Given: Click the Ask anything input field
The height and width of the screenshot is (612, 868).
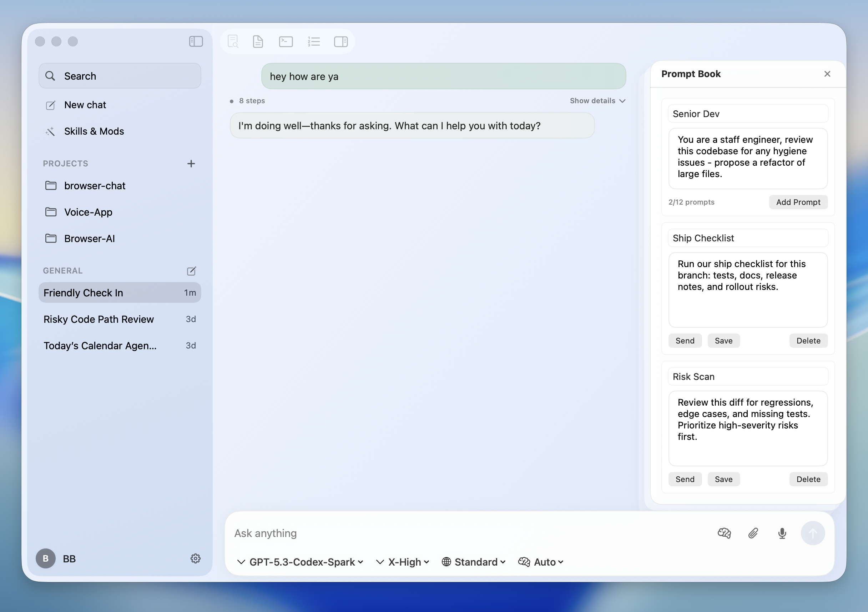Looking at the screenshot, I should (x=416, y=533).
